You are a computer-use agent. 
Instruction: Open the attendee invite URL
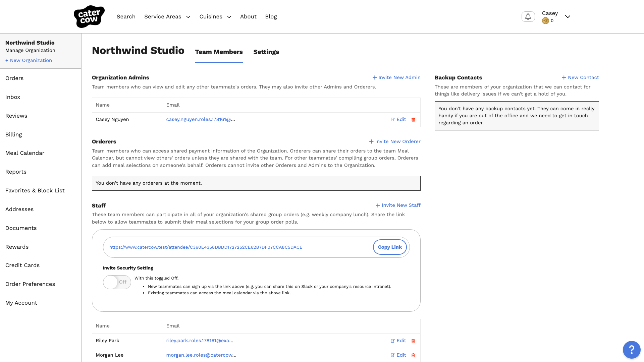tap(206, 247)
